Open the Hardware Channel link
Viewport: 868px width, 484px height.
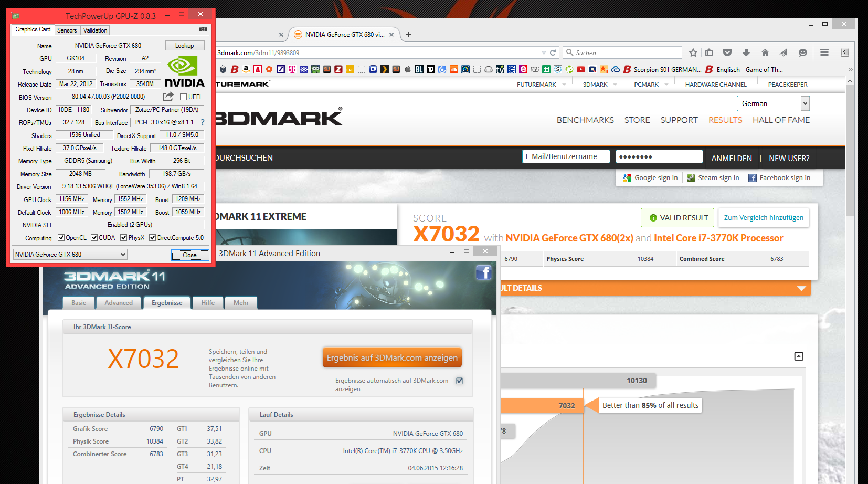(x=716, y=85)
